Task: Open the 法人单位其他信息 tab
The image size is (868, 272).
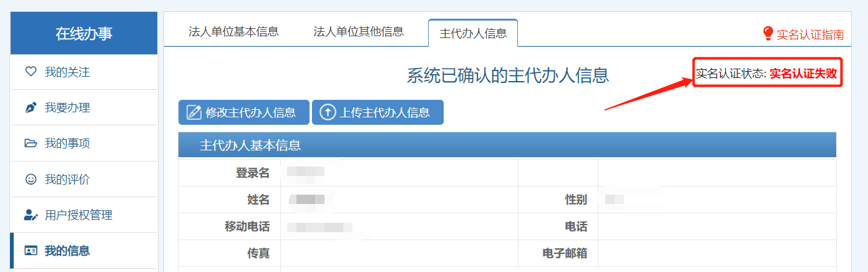Action: (x=358, y=32)
